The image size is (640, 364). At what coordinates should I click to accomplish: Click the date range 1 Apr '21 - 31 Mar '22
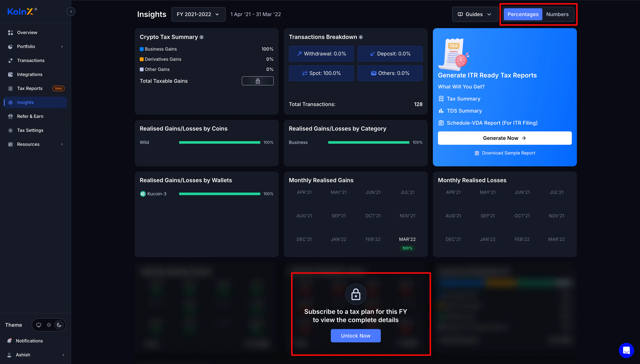(x=256, y=15)
